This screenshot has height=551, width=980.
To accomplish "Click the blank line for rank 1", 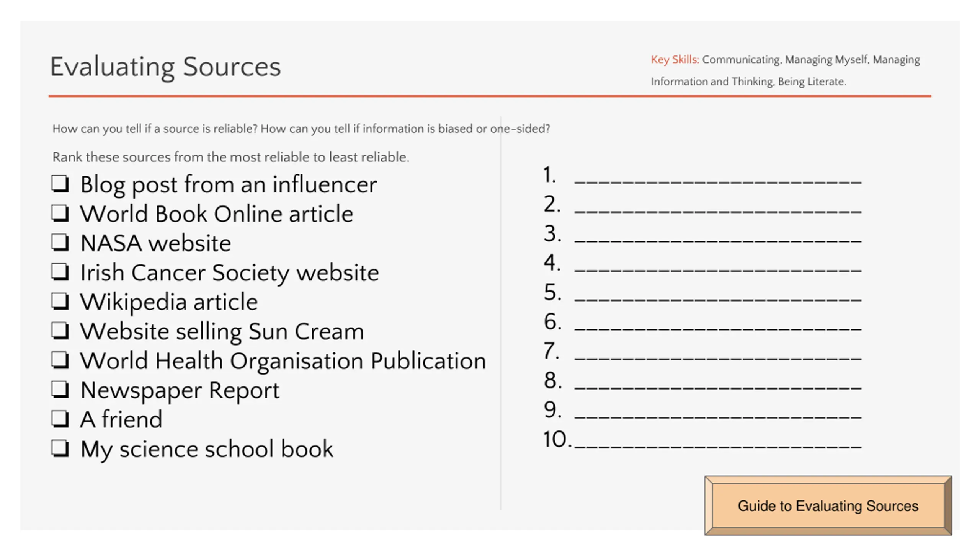I will tap(718, 182).
